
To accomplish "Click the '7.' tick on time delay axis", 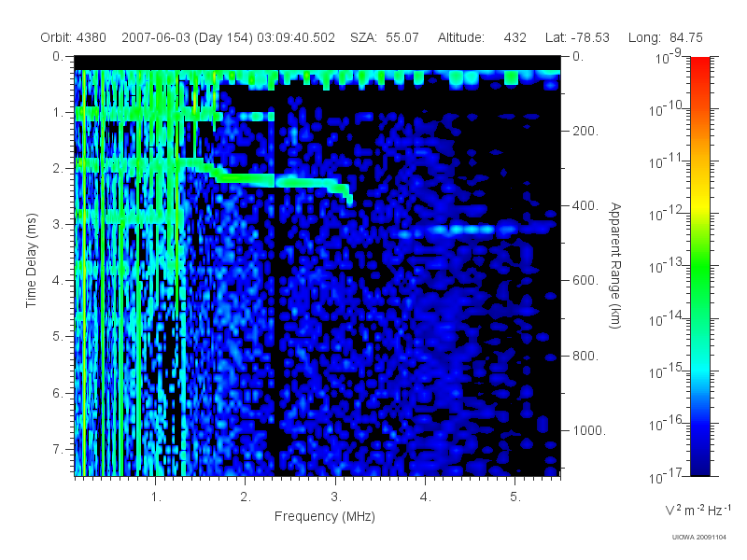I will tap(58, 449).
